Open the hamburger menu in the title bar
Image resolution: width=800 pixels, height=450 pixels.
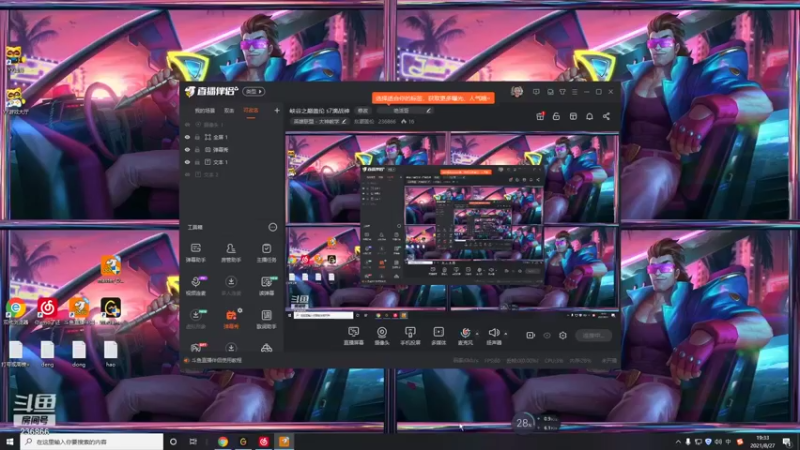574,92
